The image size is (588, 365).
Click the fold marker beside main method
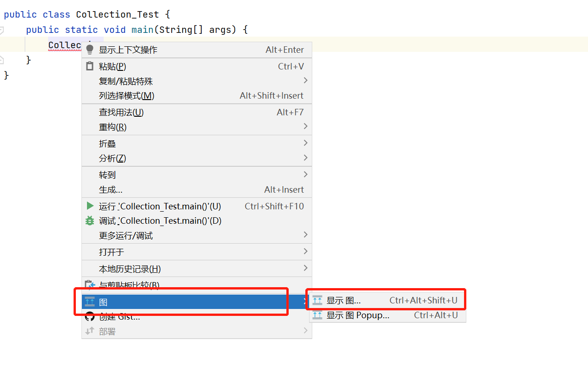[x=1, y=30]
